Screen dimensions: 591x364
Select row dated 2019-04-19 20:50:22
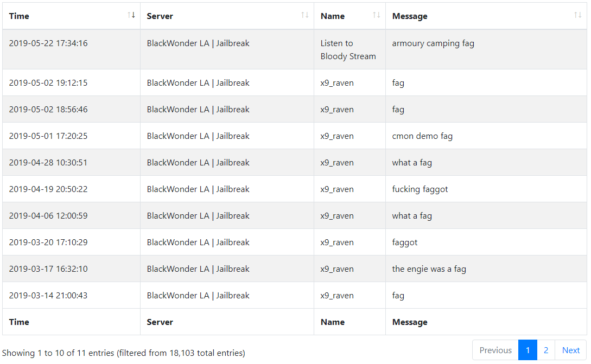[x=294, y=189]
